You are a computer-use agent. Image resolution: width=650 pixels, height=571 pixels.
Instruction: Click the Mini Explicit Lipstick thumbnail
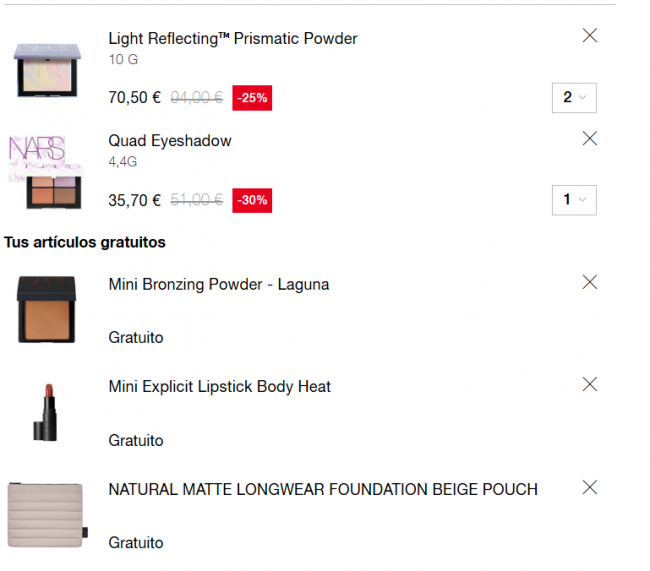[47, 412]
